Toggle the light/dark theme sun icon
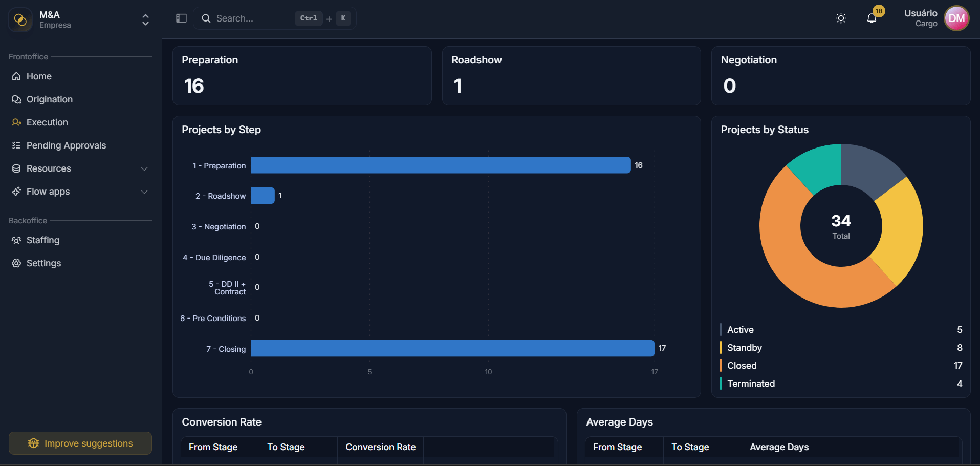This screenshot has height=466, width=980. (841, 18)
